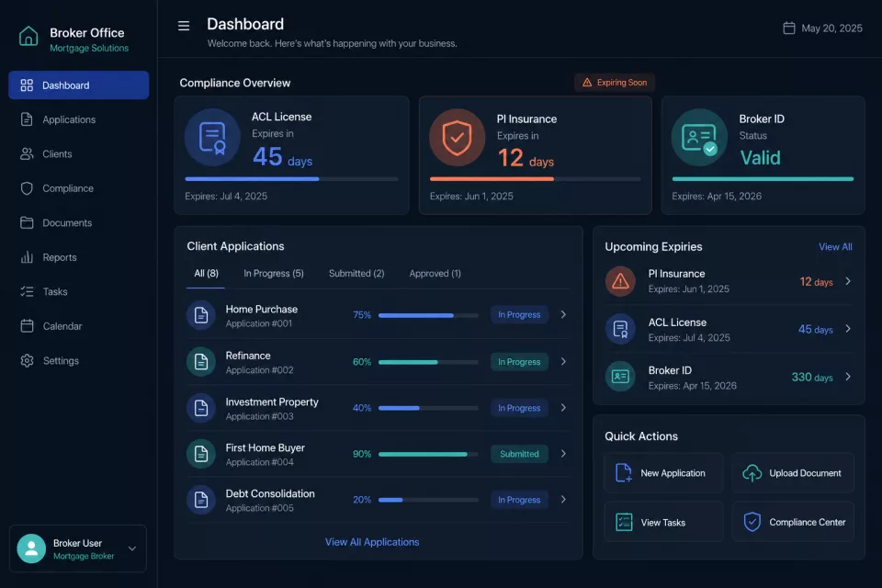Click the ACL License expiry progress bar
The image size is (882, 588).
(291, 179)
